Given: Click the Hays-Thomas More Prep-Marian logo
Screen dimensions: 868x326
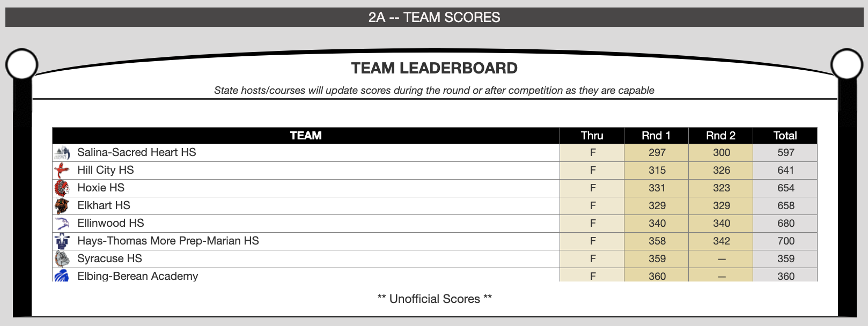Looking at the screenshot, I should (62, 241).
